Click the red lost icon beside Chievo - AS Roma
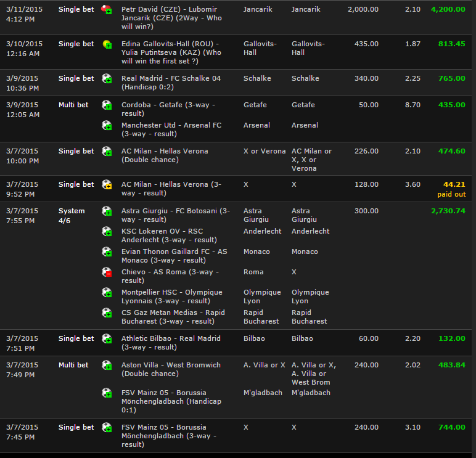The width and height of the screenshot is (476, 458). pos(107,272)
